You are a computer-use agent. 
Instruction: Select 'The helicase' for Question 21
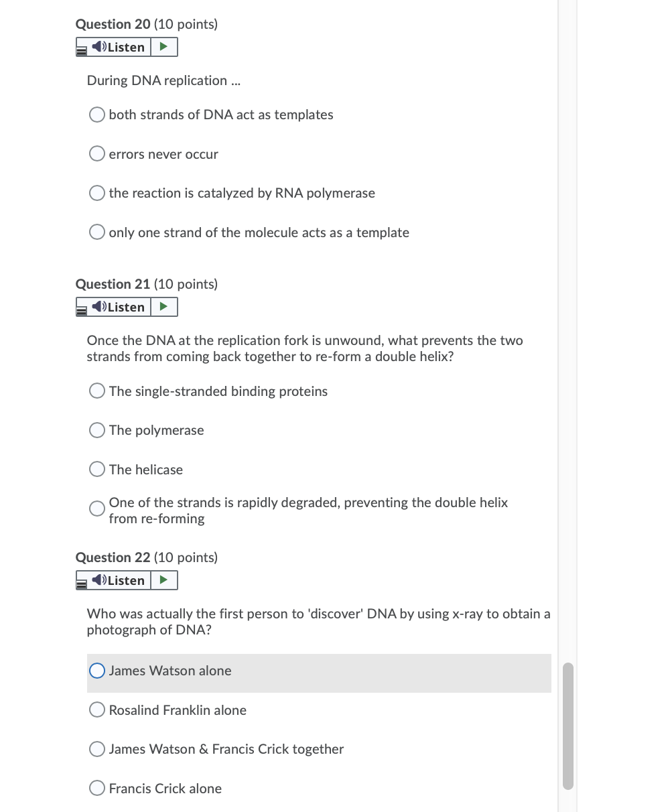[x=96, y=469]
